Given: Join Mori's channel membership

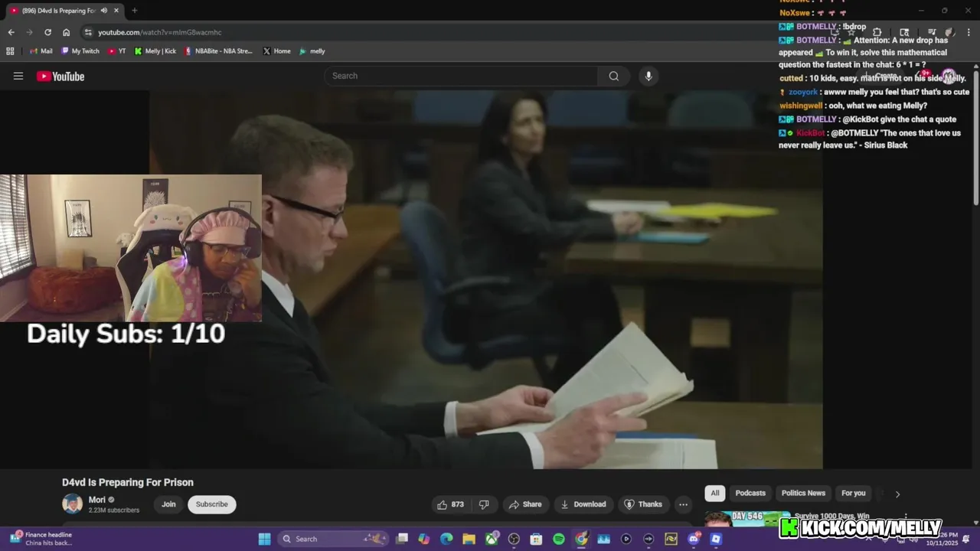Looking at the screenshot, I should [x=168, y=504].
